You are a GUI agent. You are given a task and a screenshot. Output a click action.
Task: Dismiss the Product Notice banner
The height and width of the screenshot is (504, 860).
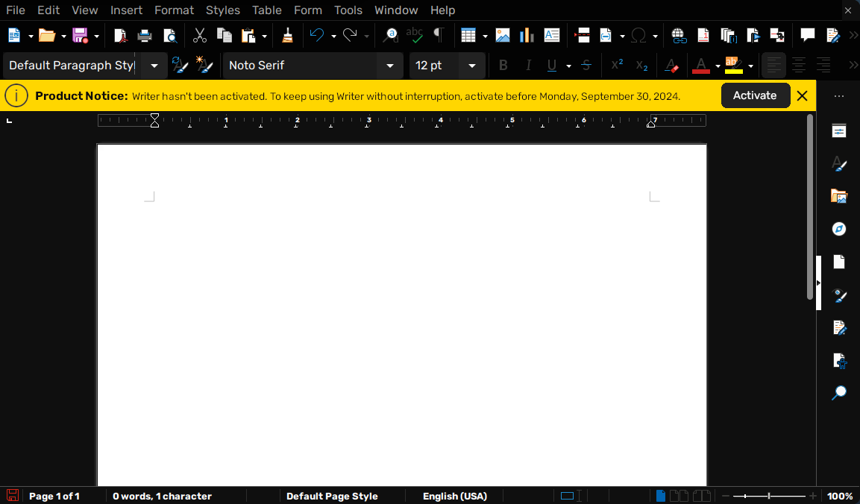coord(803,95)
